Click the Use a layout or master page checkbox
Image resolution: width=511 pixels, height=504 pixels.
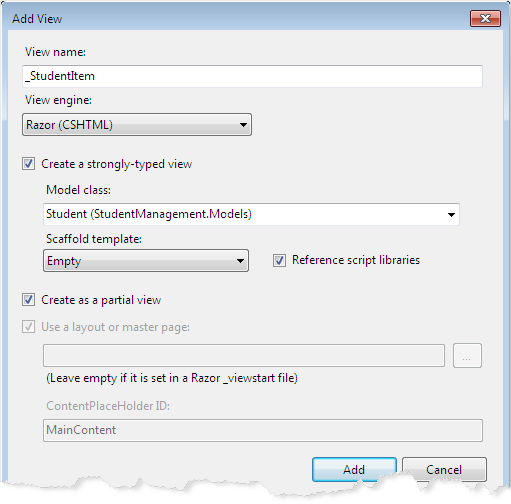[28, 327]
